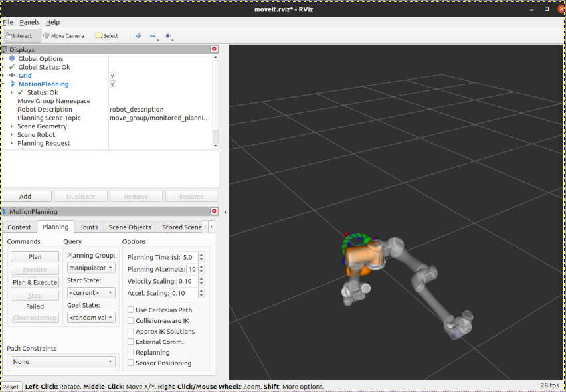Screen dimensions: 566x392
Task: Activate the Move Camera tool
Action: click(x=64, y=36)
